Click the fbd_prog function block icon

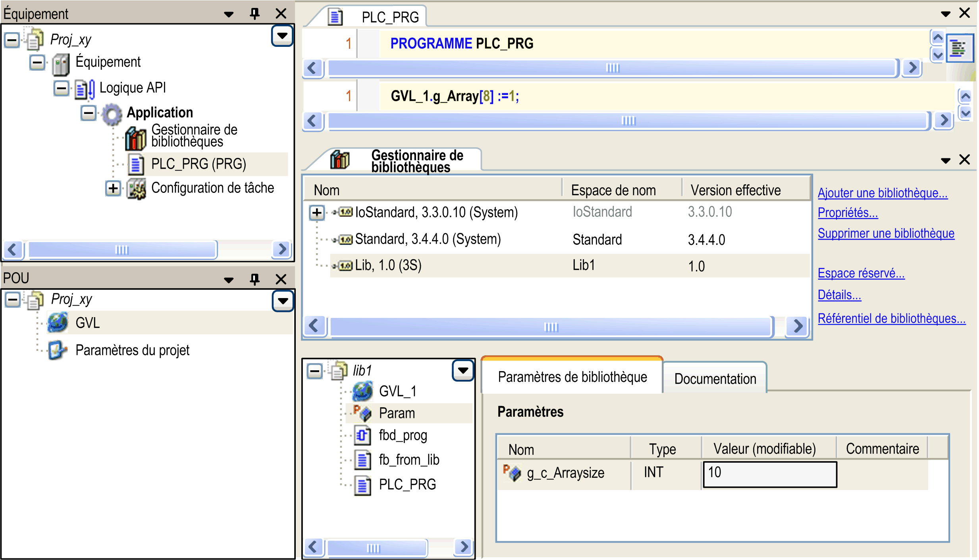362,436
